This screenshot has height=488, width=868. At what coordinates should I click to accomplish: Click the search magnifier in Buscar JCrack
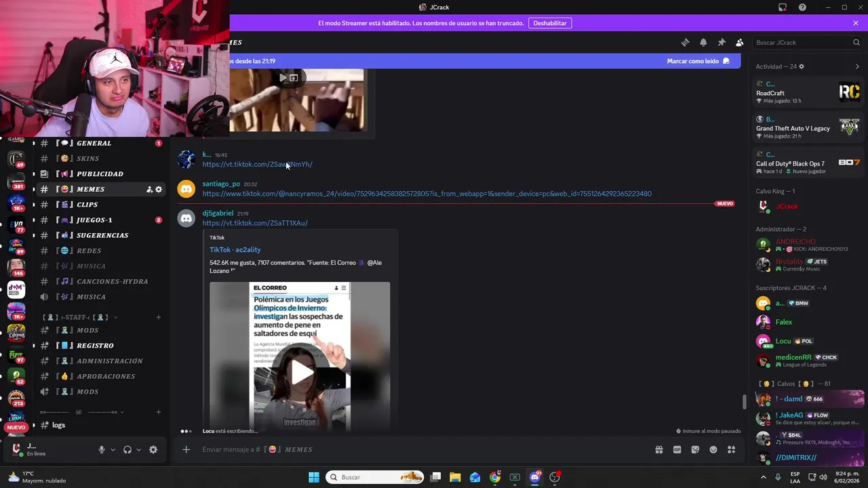pos(856,42)
